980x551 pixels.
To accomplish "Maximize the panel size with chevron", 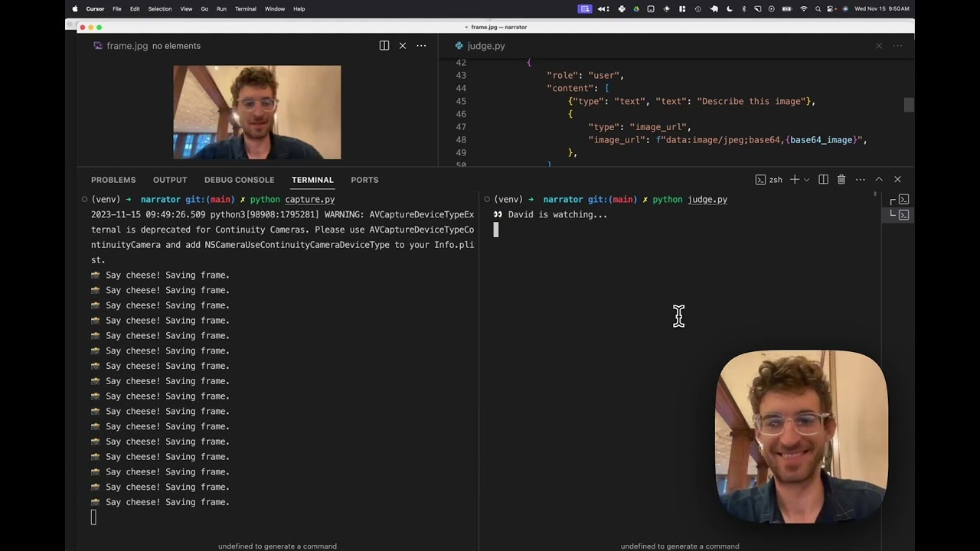I will (x=879, y=180).
